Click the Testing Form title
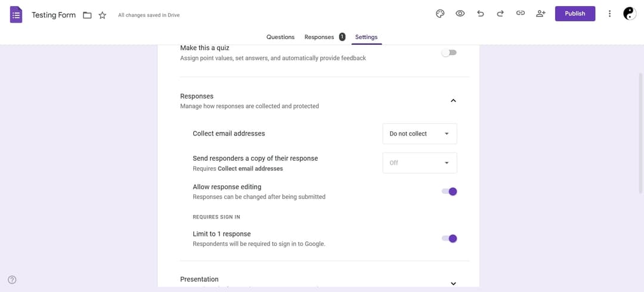The height and width of the screenshot is (292, 644). click(x=54, y=15)
